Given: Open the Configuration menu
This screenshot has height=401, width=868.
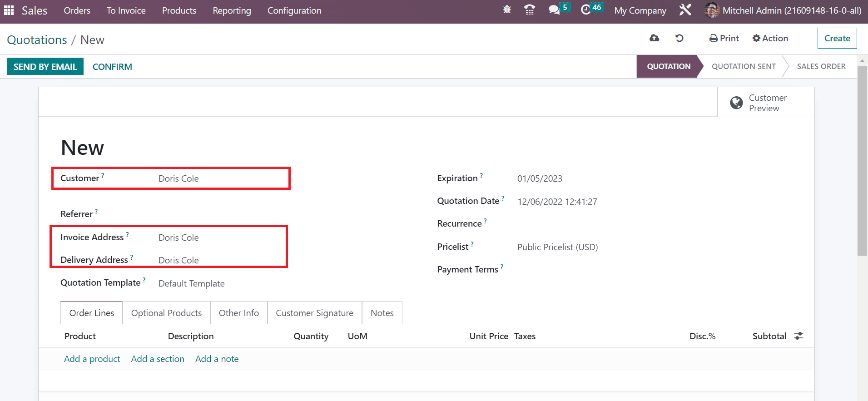Looking at the screenshot, I should pyautogui.click(x=294, y=10).
